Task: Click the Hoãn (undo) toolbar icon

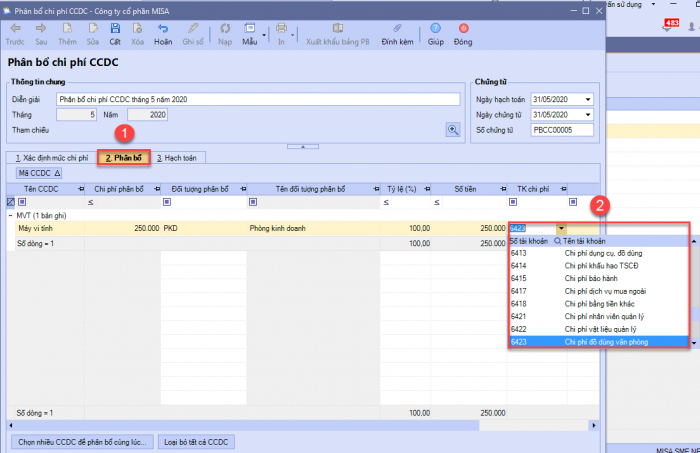Action: tap(164, 33)
